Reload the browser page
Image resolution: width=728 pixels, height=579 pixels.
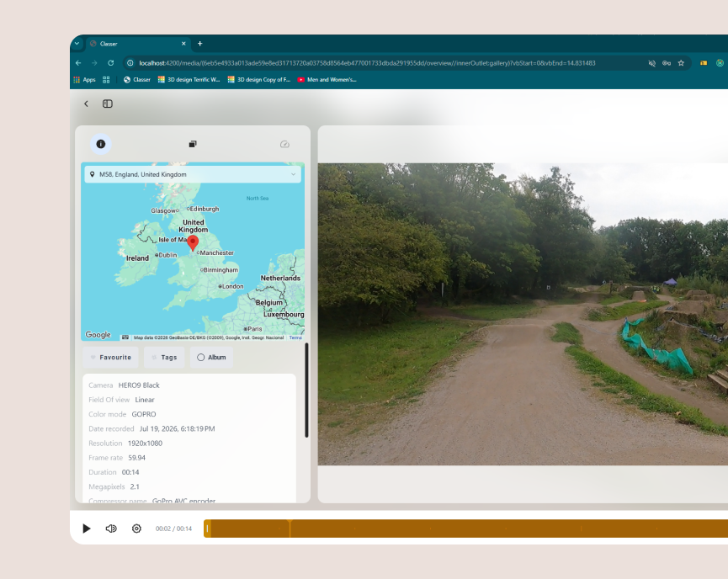(x=110, y=62)
